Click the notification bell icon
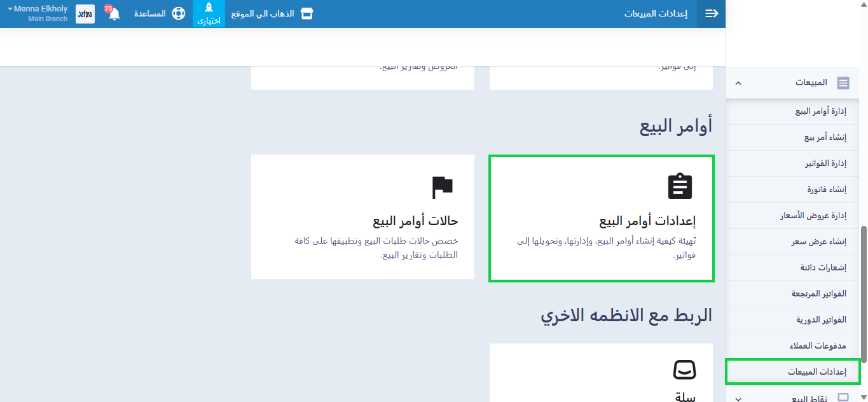Image resolution: width=868 pixels, height=402 pixels. 114,14
